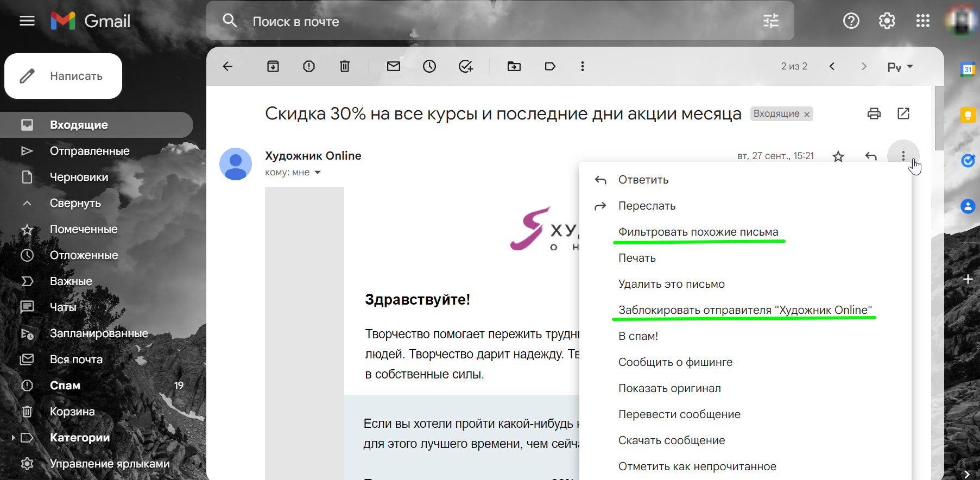
Task: Open the account profile avatar
Action: (x=962, y=21)
